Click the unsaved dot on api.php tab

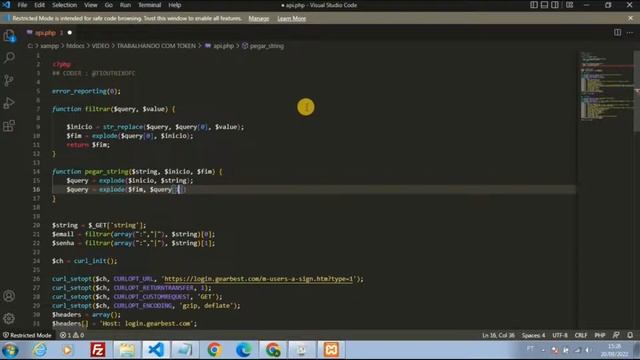pyautogui.click(x=69, y=33)
